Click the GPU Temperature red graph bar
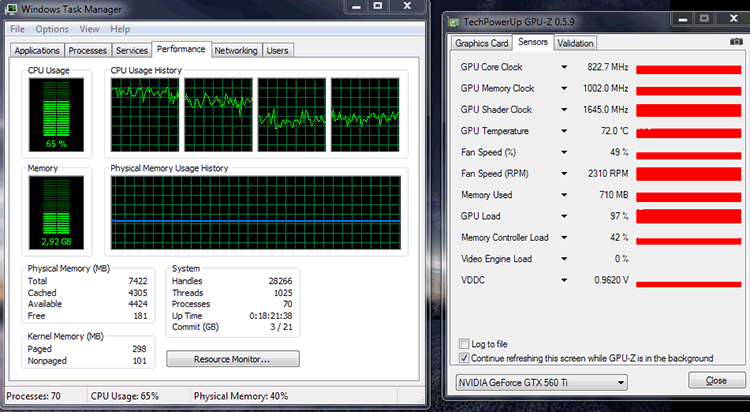This screenshot has height=412, width=750. 688,132
